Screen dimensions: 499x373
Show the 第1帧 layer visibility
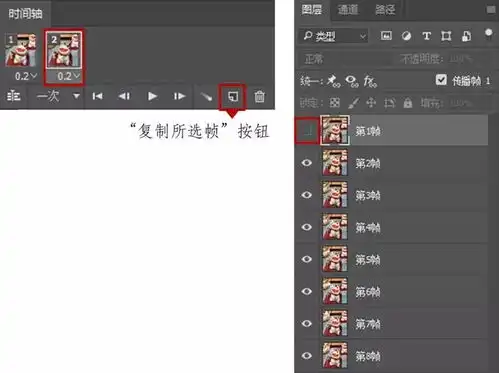click(307, 131)
